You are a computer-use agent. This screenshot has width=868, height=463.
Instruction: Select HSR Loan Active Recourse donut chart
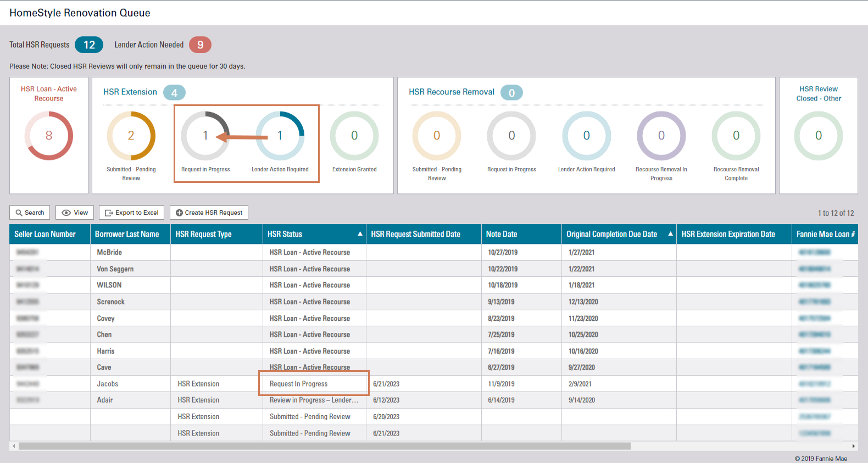click(x=49, y=136)
